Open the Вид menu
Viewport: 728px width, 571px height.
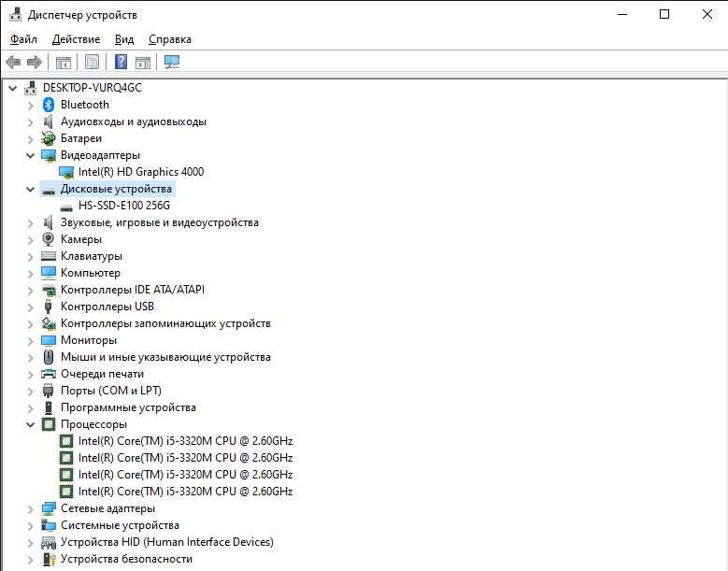(124, 39)
